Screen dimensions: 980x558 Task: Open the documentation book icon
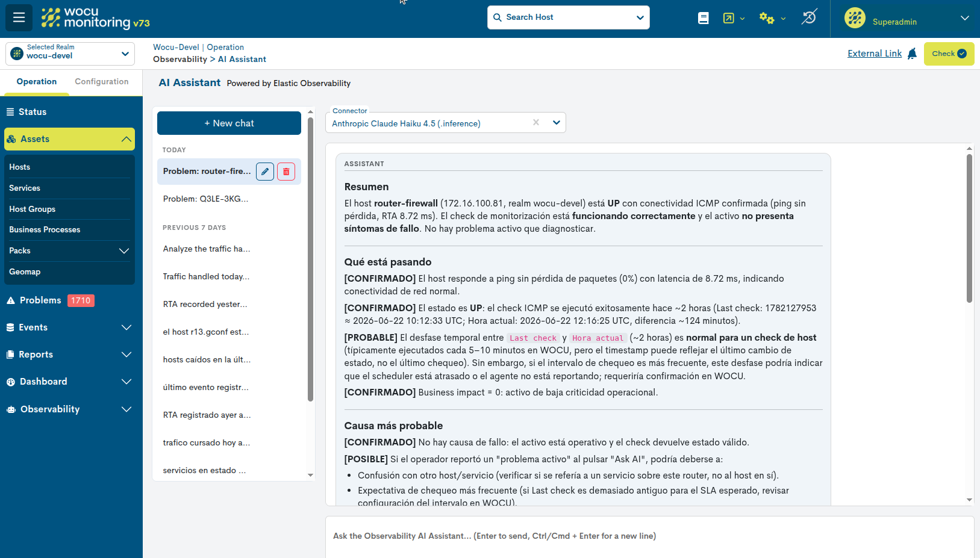(703, 18)
